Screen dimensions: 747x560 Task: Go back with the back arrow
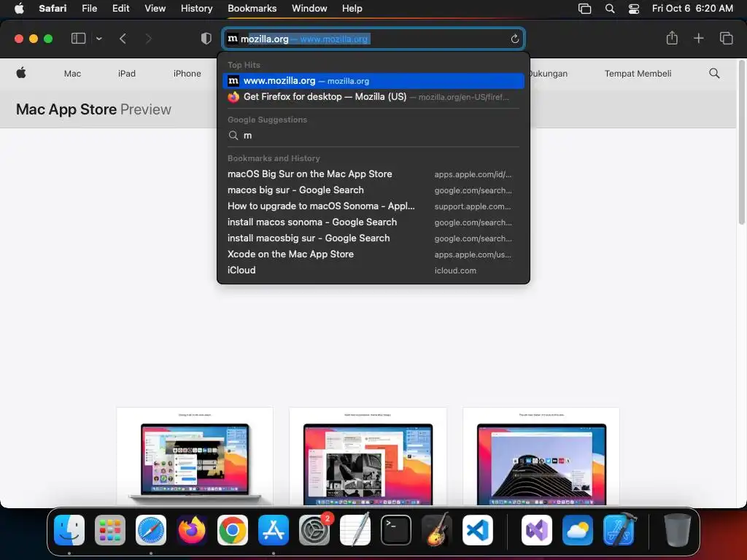coord(123,39)
